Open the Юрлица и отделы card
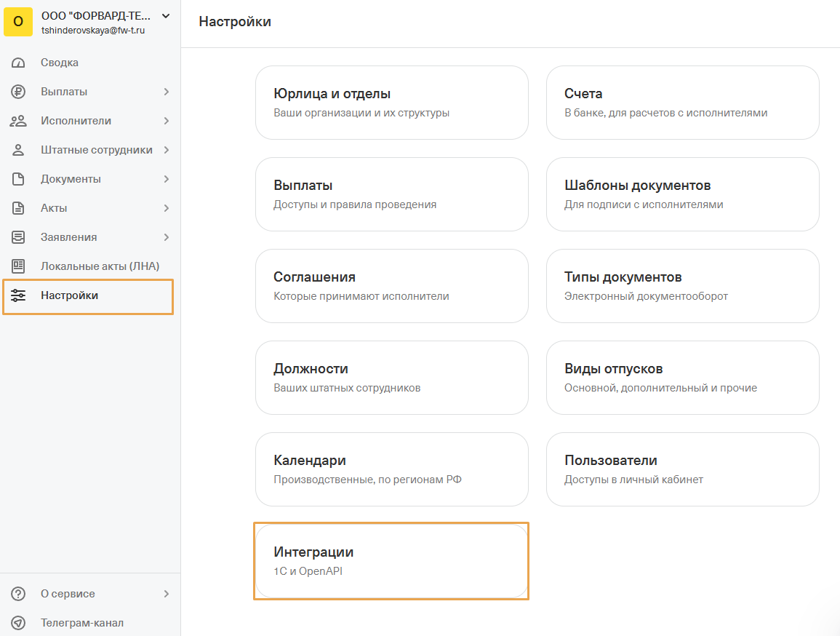The height and width of the screenshot is (636, 840). [x=391, y=103]
